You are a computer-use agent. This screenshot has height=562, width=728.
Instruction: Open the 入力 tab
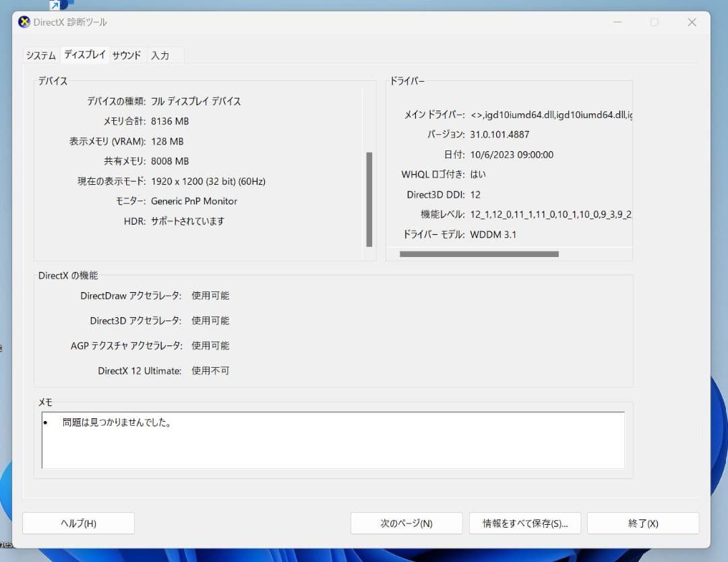point(160,55)
